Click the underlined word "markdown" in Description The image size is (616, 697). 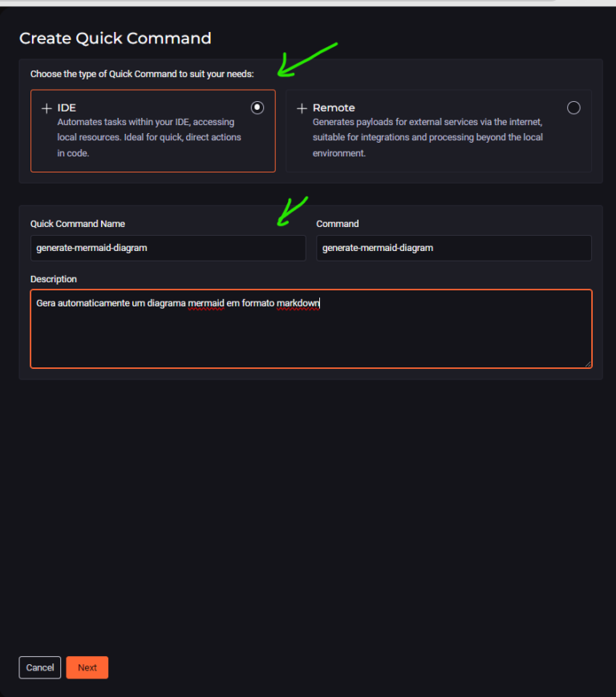[x=298, y=303]
